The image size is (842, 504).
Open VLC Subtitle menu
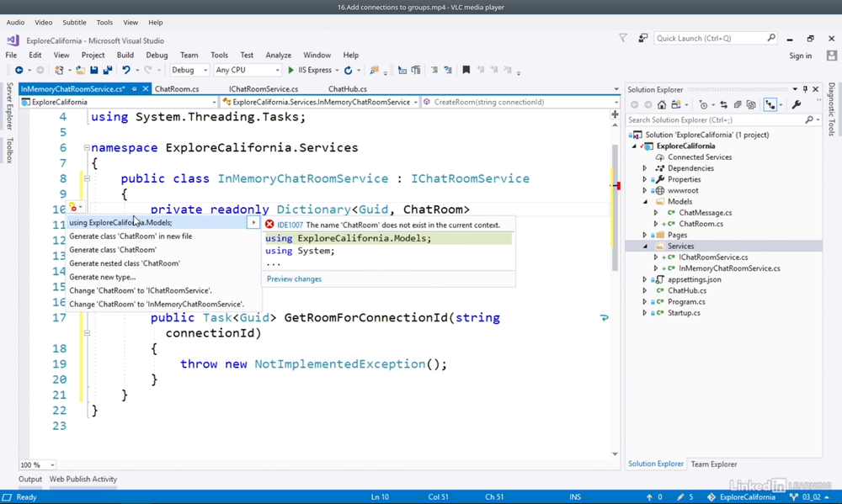point(74,23)
